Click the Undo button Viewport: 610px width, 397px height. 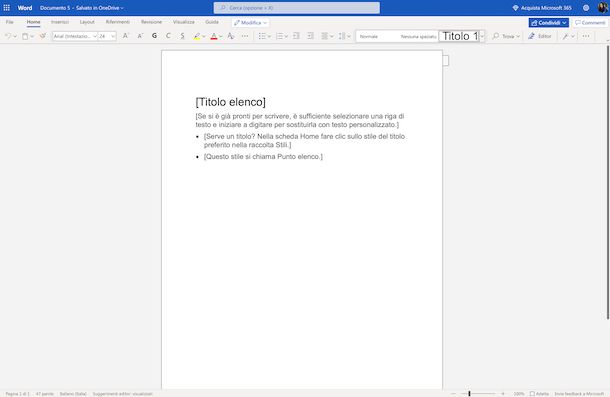click(7, 36)
